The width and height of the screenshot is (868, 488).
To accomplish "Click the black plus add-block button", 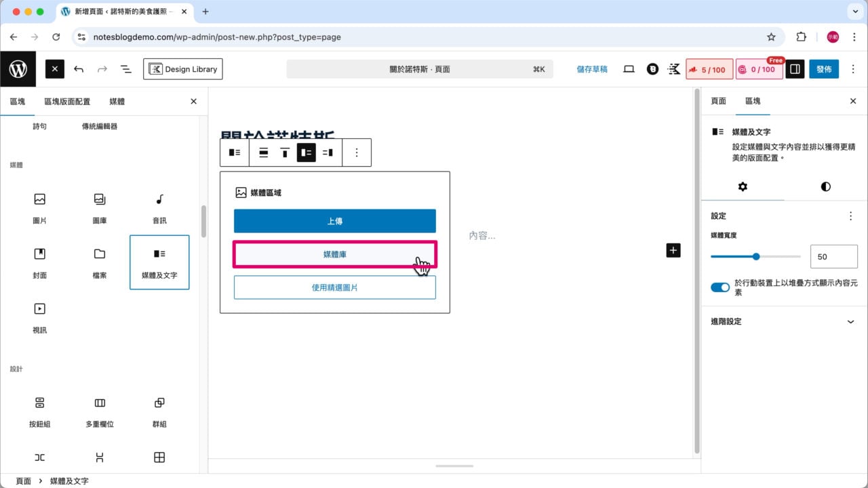I will (x=673, y=250).
